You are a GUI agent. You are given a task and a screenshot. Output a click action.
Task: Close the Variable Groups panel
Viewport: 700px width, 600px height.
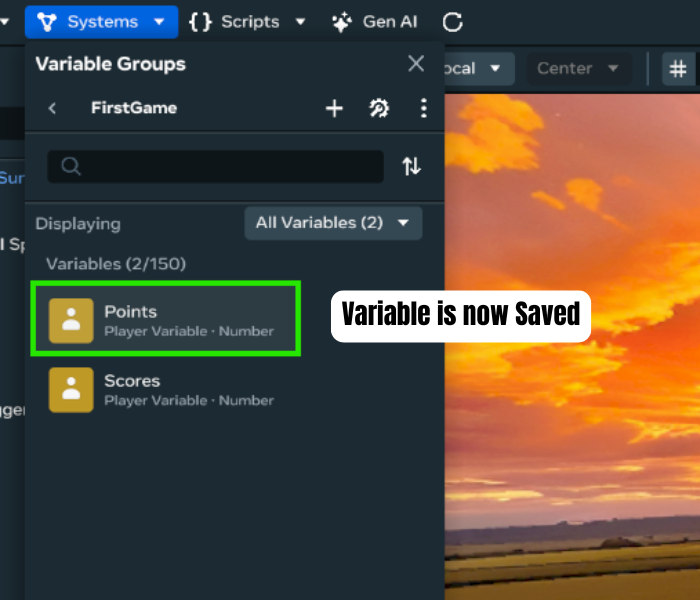pos(416,64)
